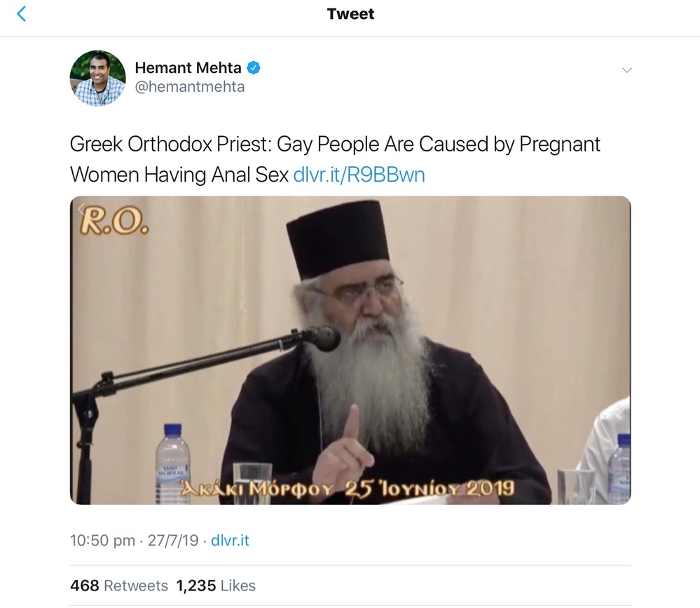The width and height of the screenshot is (700, 608).
Task: Open the dlvr.it/R9BBwn link
Action: [359, 175]
